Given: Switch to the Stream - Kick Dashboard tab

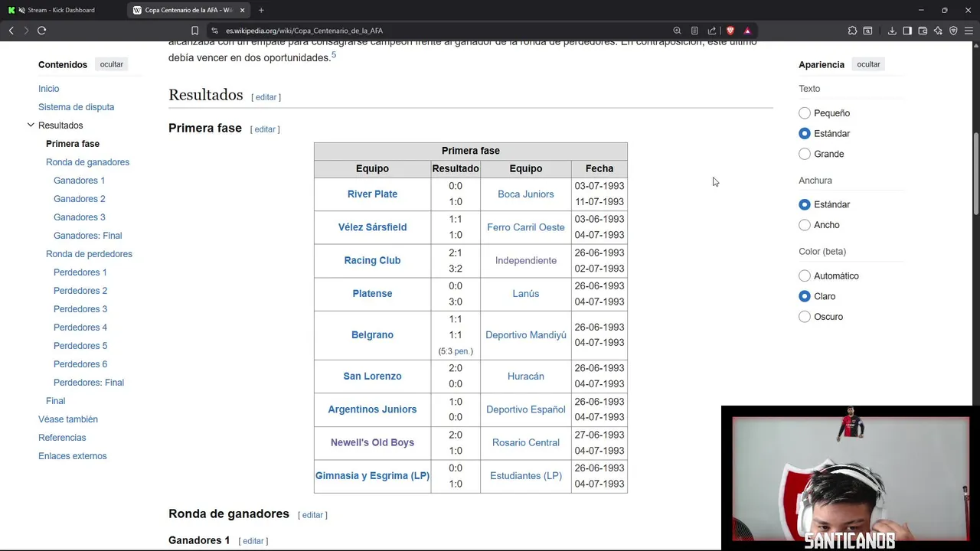Looking at the screenshot, I should pos(63,10).
